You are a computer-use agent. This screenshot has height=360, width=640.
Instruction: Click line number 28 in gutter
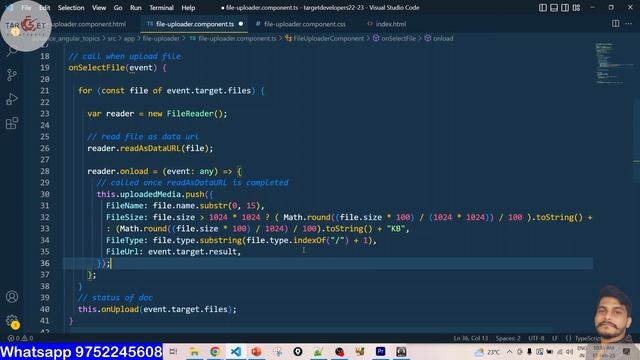point(45,171)
